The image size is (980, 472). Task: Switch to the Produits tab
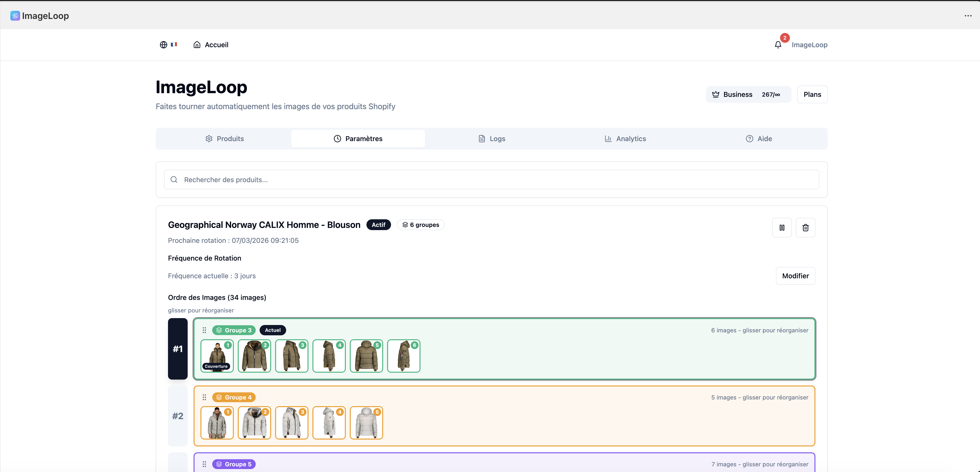click(x=224, y=139)
